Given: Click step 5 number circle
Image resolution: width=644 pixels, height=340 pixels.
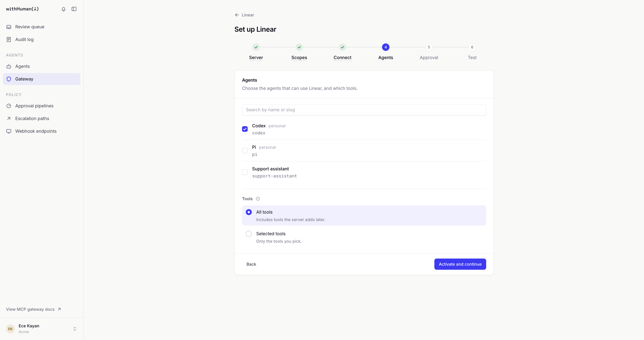Looking at the screenshot, I should tap(429, 47).
